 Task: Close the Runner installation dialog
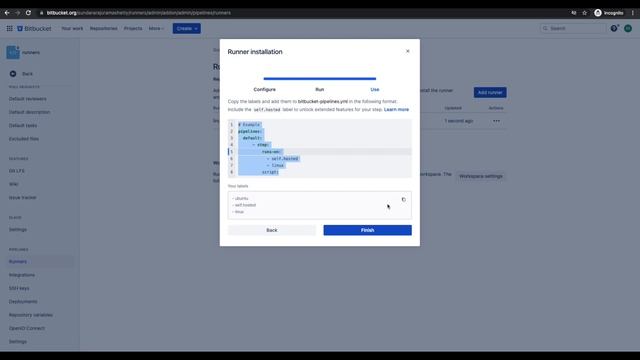pyautogui.click(x=407, y=51)
